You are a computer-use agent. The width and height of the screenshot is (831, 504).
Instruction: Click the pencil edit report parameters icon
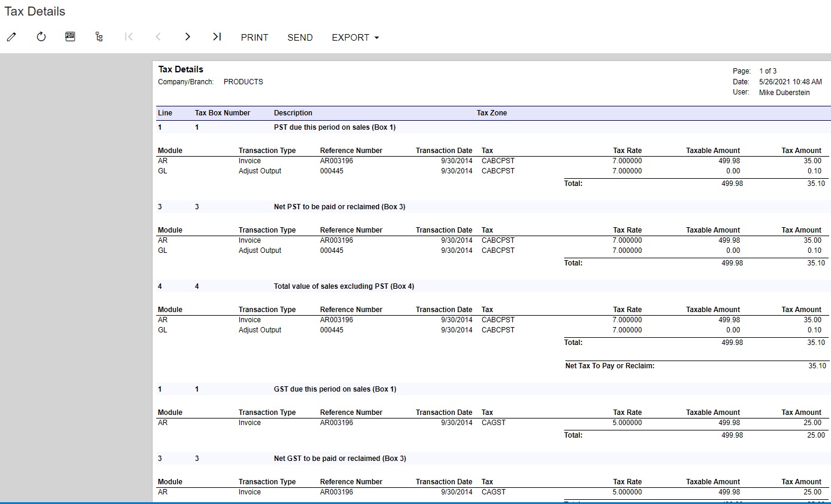[11, 37]
